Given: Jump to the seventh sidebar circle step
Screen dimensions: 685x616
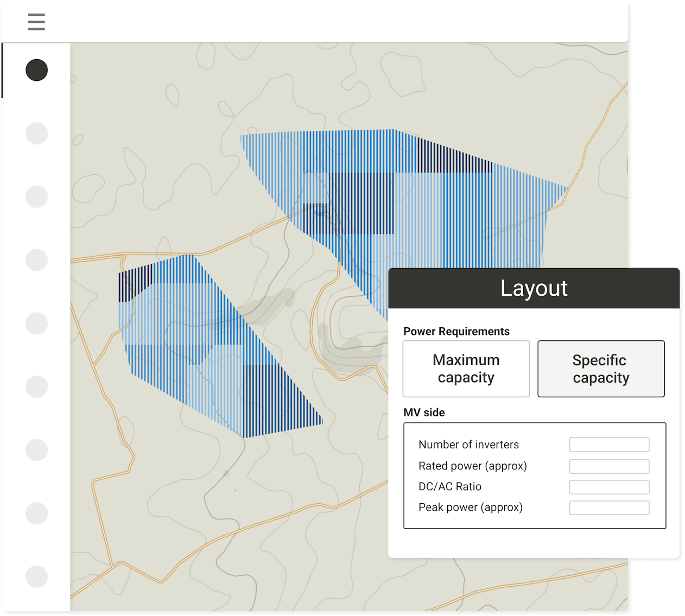Looking at the screenshot, I should [x=37, y=450].
